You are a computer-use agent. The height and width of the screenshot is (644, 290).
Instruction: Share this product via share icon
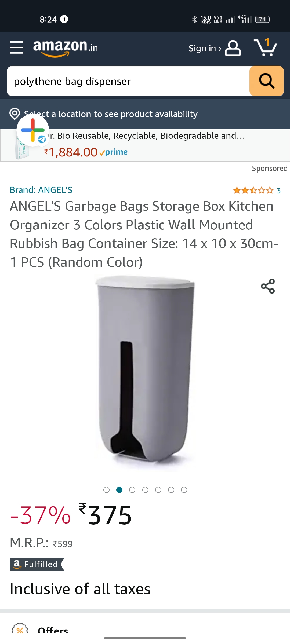[268, 286]
